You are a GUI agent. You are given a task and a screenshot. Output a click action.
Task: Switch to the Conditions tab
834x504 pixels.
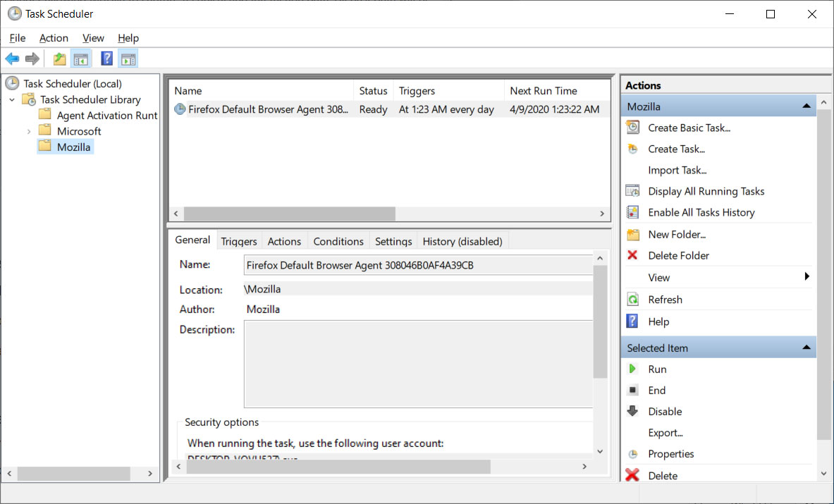(338, 241)
